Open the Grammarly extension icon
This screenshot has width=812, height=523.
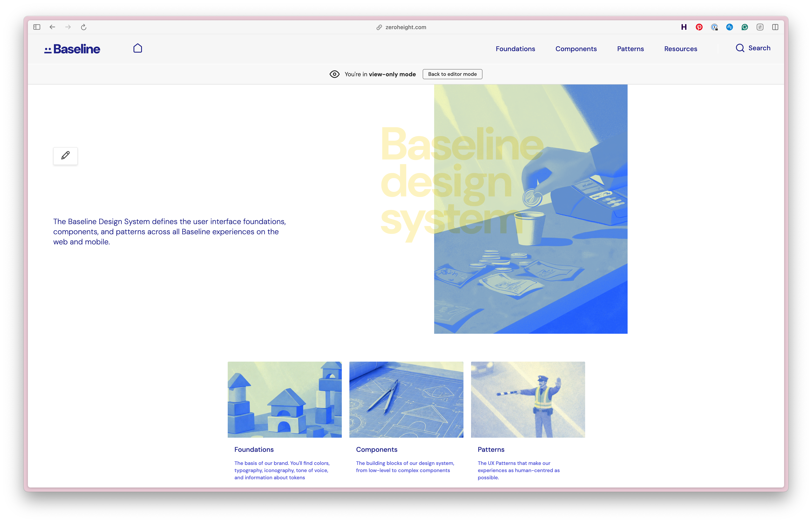pos(744,27)
